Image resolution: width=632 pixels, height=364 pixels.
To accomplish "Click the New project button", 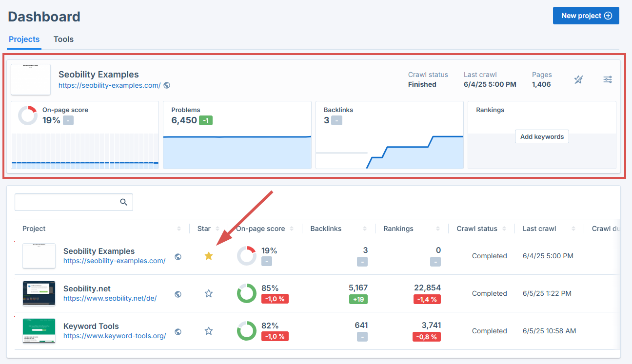I will (586, 16).
